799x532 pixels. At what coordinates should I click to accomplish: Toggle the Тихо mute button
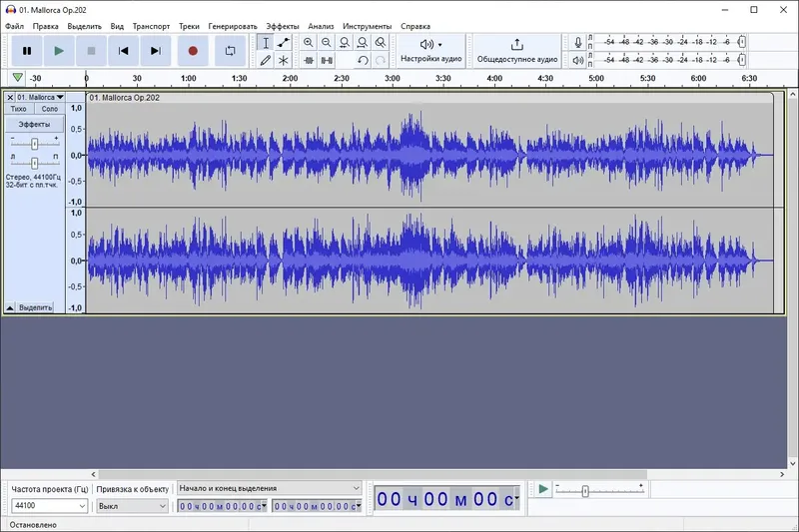coord(19,109)
